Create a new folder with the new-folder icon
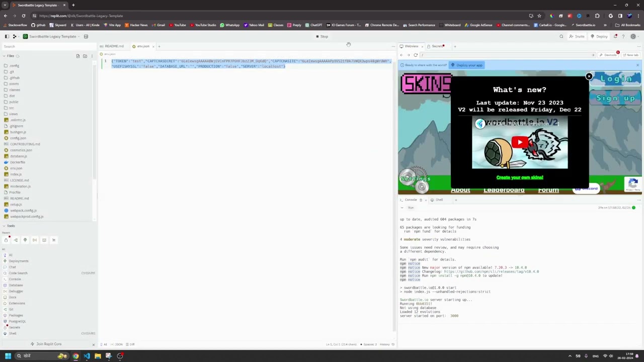 click(x=85, y=56)
